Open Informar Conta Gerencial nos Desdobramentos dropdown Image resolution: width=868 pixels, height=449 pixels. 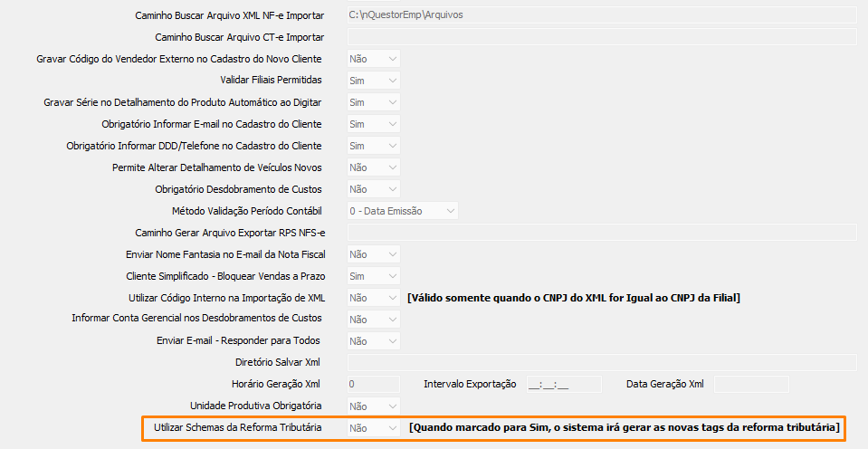[374, 320]
